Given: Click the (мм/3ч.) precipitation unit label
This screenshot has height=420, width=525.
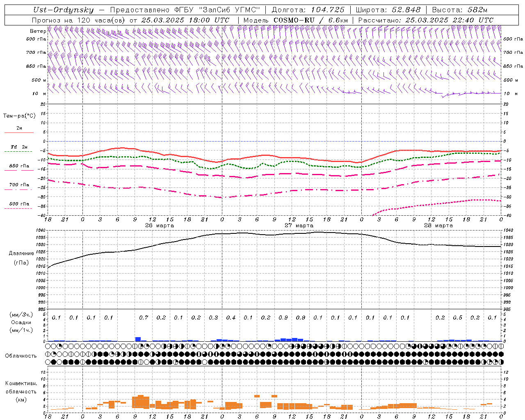Looking at the screenshot, I should [x=21, y=315].
